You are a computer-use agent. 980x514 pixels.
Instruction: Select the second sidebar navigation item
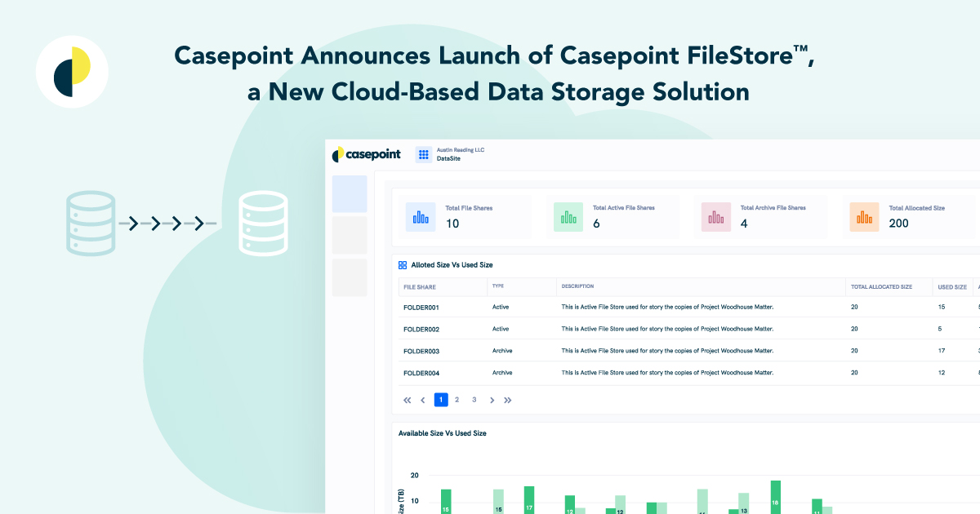(350, 235)
